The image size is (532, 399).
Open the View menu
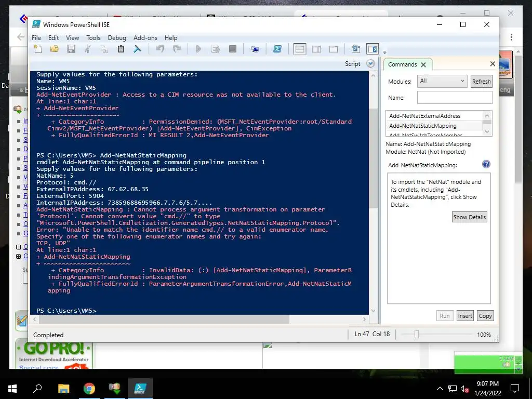click(x=72, y=37)
